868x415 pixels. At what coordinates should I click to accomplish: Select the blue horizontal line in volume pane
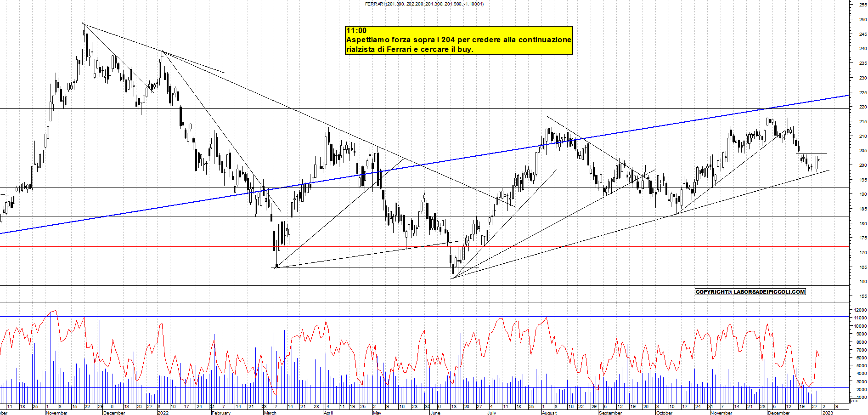click(x=424, y=316)
